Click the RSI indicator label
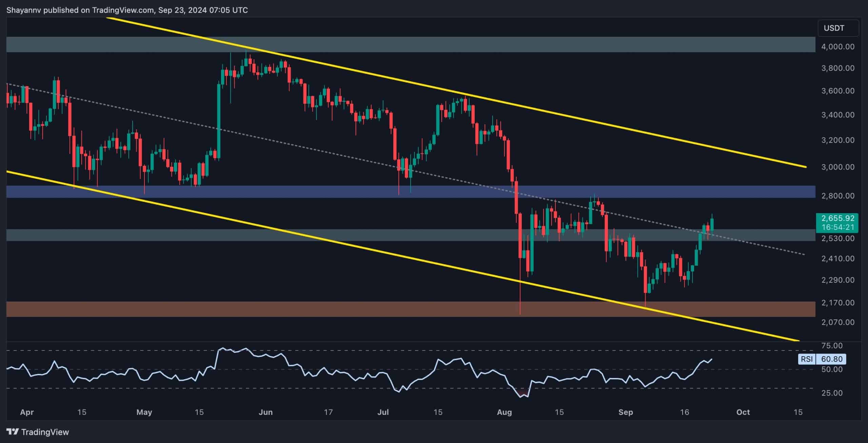The width and height of the screenshot is (868, 443). point(807,359)
